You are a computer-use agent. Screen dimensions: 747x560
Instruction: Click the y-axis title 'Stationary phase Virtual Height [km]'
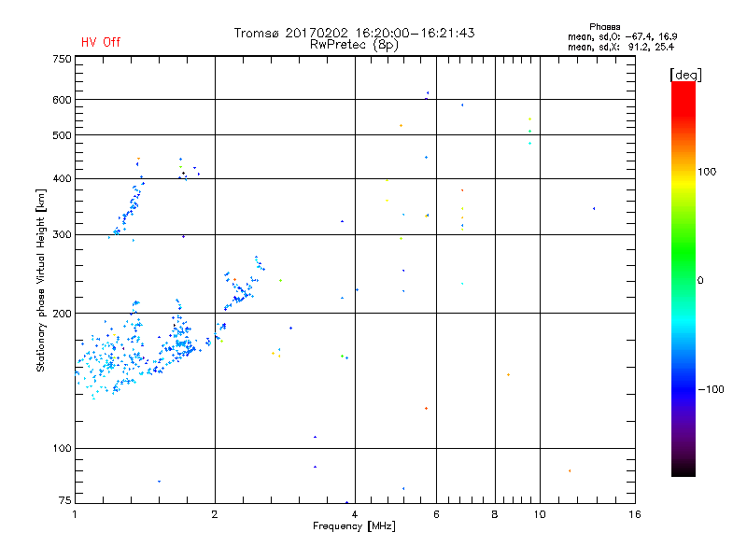tap(41, 281)
